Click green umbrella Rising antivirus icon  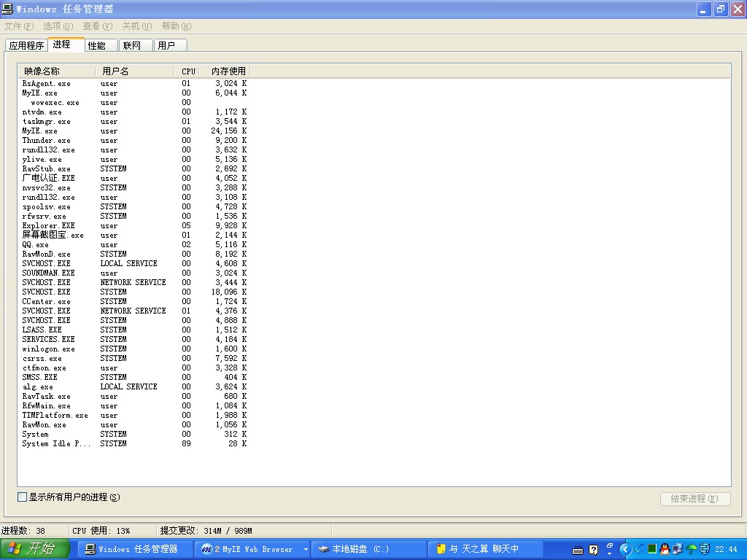(x=691, y=550)
